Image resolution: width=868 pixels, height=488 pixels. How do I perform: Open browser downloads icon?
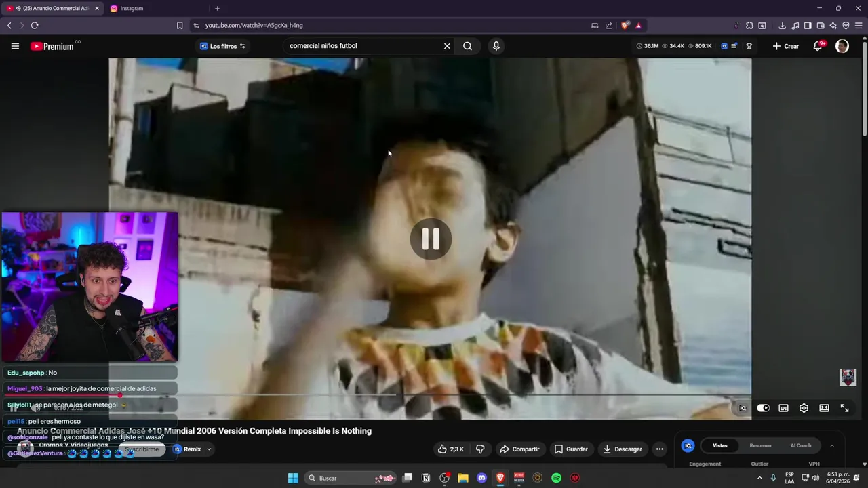pos(782,25)
